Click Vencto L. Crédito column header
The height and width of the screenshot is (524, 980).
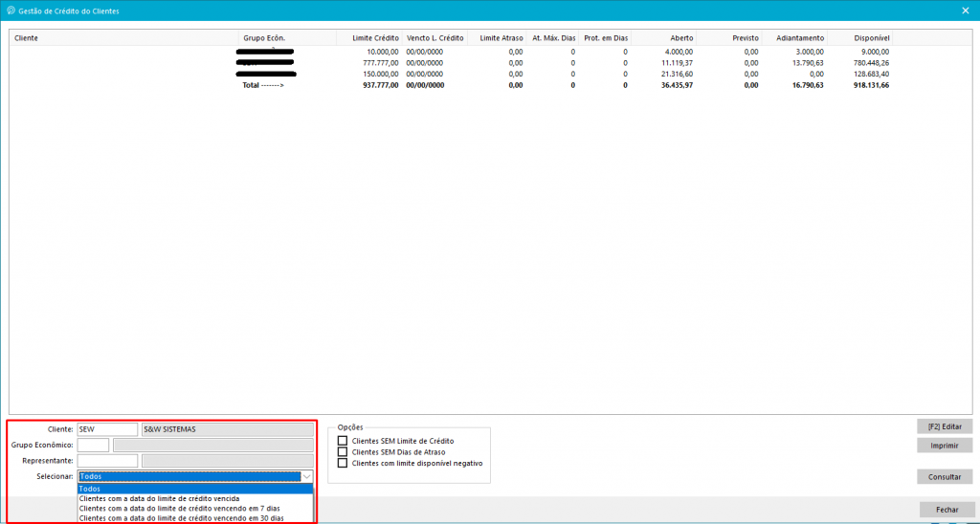[435, 38]
